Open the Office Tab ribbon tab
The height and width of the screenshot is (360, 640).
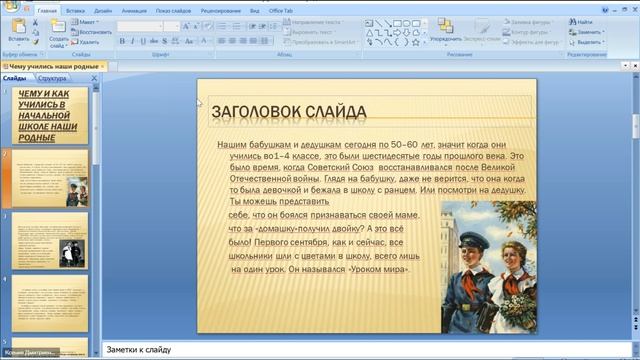[281, 11]
